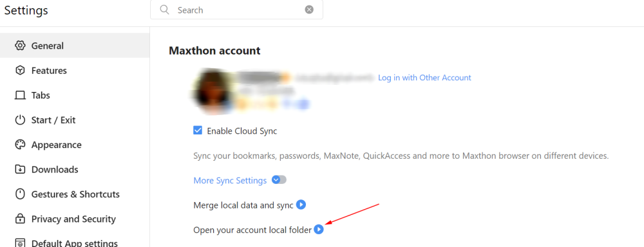This screenshot has width=644, height=247.
Task: Toggle the More Sync Settings switch
Action: pyautogui.click(x=279, y=180)
